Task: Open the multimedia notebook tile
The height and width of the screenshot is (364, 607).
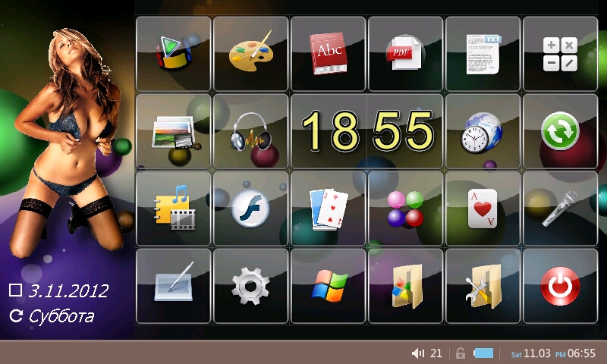Action: click(173, 209)
